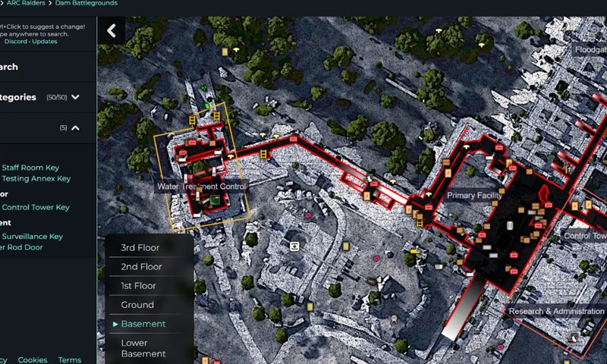
Task: Click the Primary Facility location label
Action: point(474,196)
